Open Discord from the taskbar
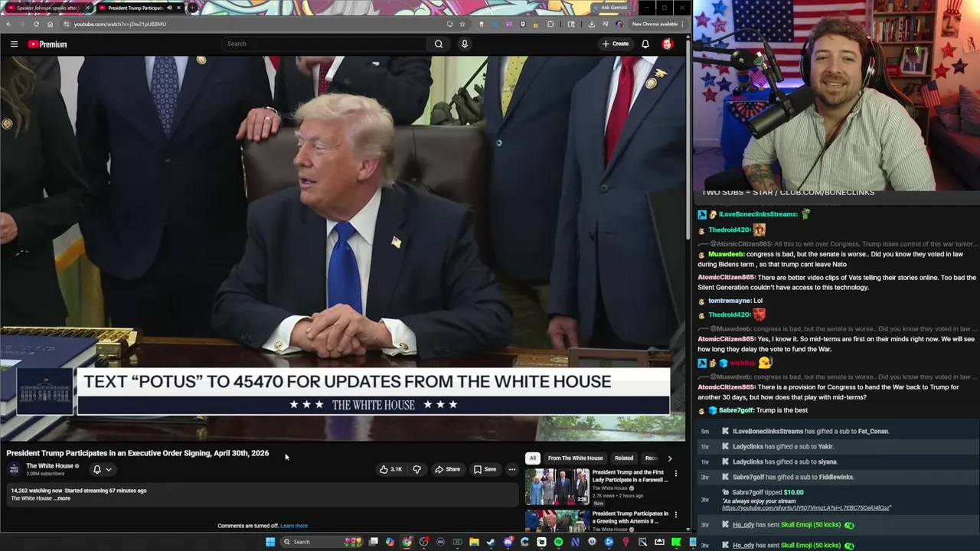Screen dimensions: 980x551 coord(508,542)
